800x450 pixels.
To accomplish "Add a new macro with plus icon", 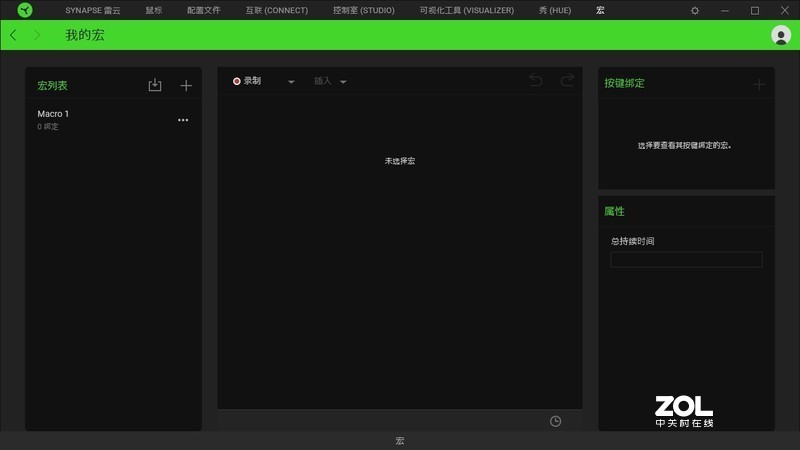I will (186, 86).
